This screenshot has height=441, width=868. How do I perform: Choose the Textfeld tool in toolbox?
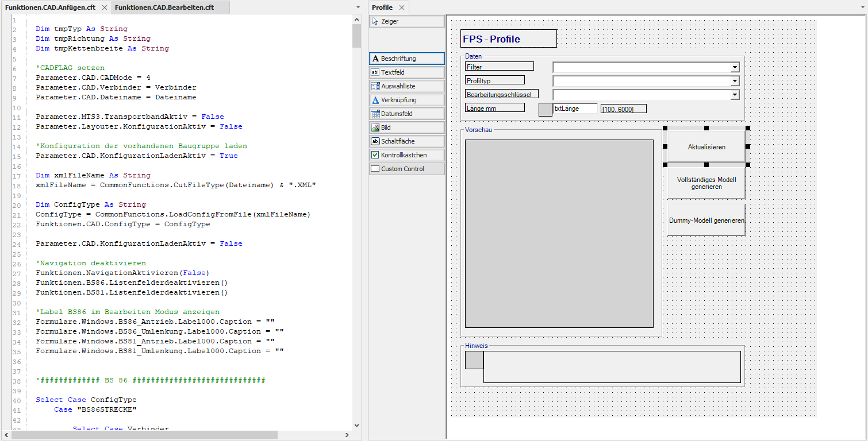coord(406,72)
